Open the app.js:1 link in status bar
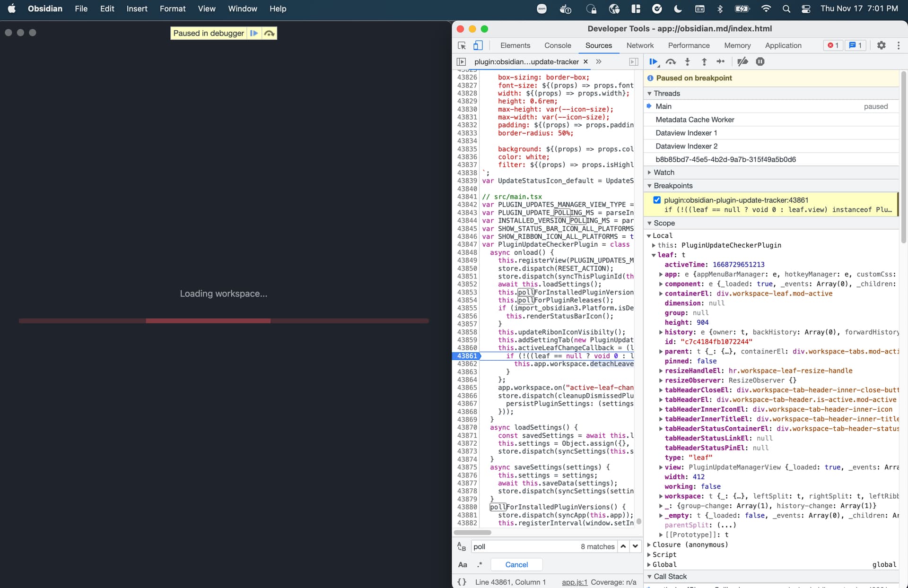908x588 pixels. [x=574, y=582]
